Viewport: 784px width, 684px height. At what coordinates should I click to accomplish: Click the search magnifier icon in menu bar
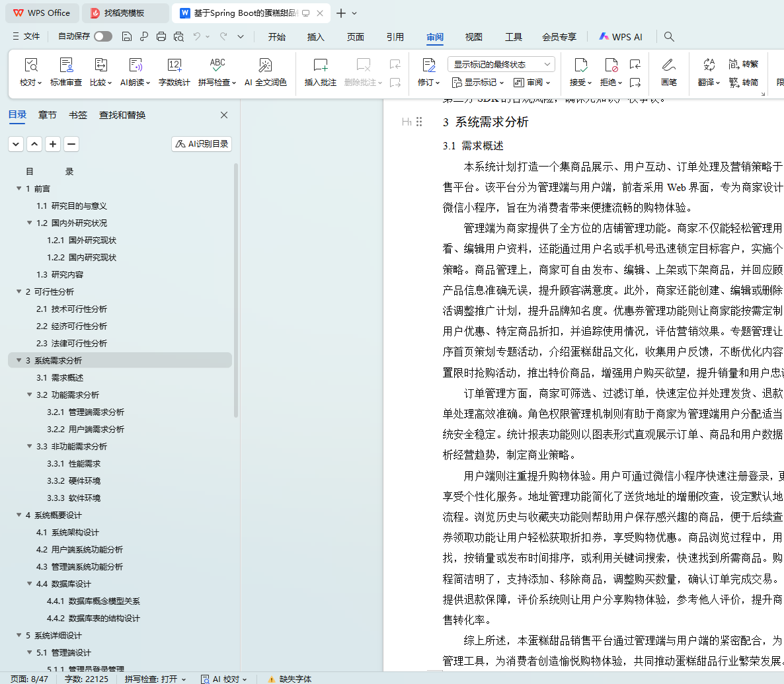pos(669,37)
